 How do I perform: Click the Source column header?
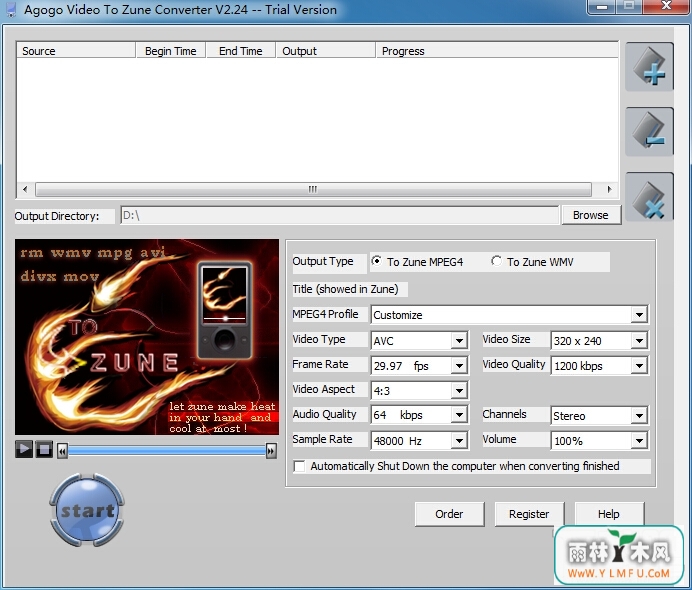coord(76,51)
